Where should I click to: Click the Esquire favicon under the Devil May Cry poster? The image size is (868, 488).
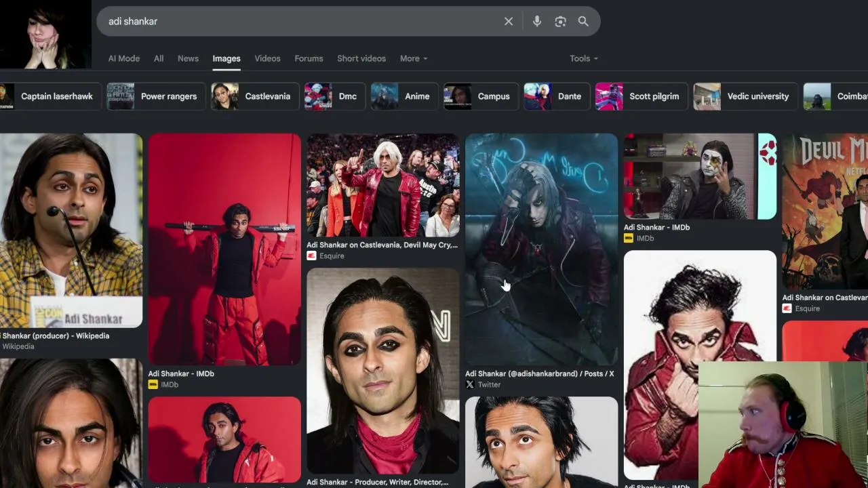787,308
